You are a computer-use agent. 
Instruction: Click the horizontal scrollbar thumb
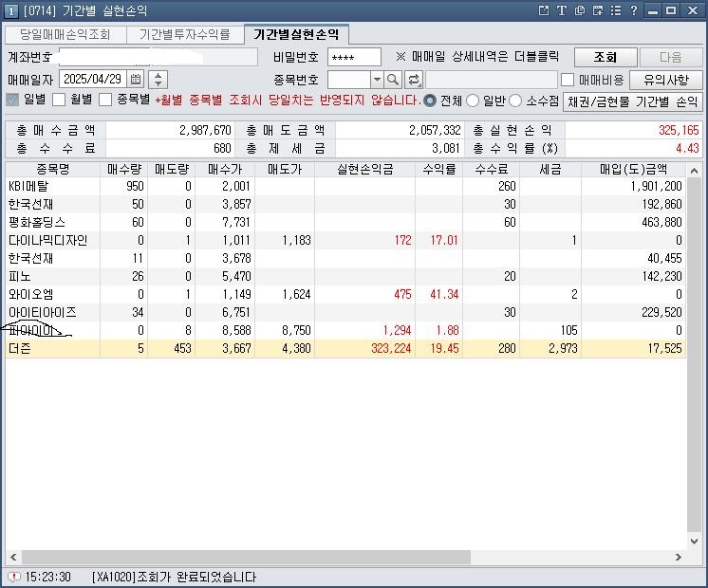[x=246, y=558]
